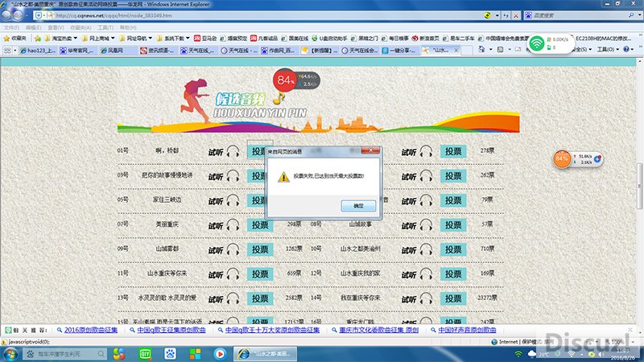Expand the 系统下载 favorites folder

173,38
